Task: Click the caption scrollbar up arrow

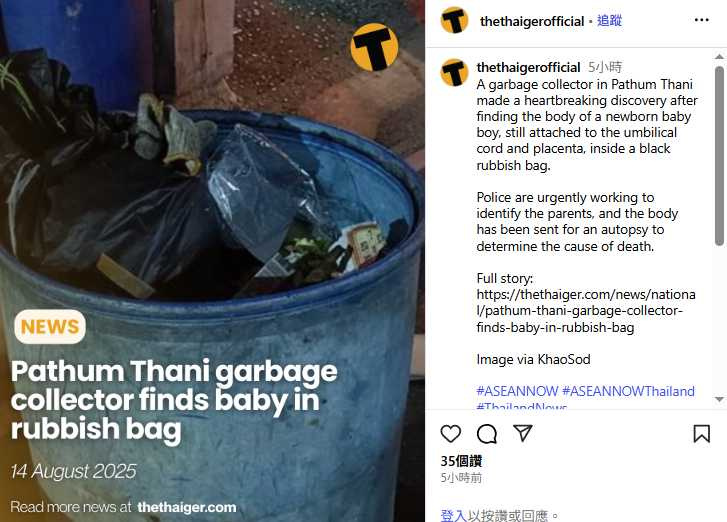Action: 719,57
